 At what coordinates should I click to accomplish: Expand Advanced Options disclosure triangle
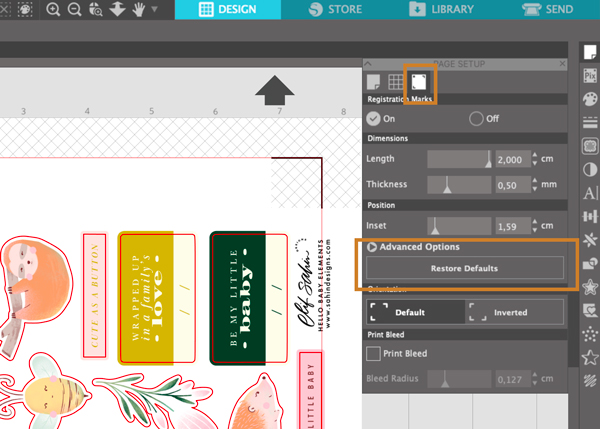(x=372, y=247)
